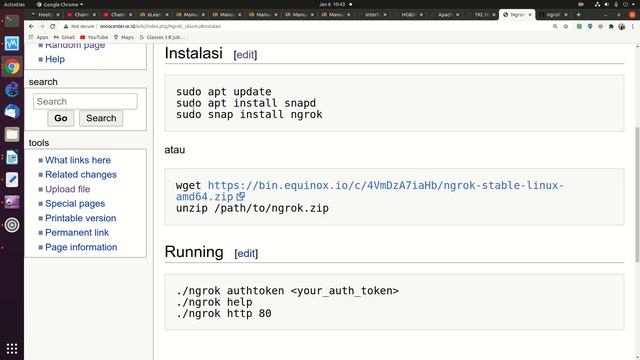Open the system status menu in top bar
This screenshot has height=360, width=640.
616,4
